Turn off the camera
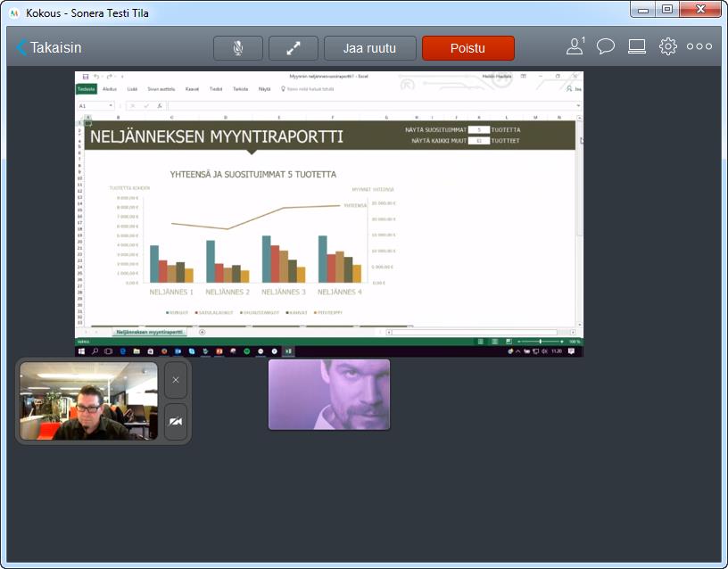728x569 pixels. (176, 422)
